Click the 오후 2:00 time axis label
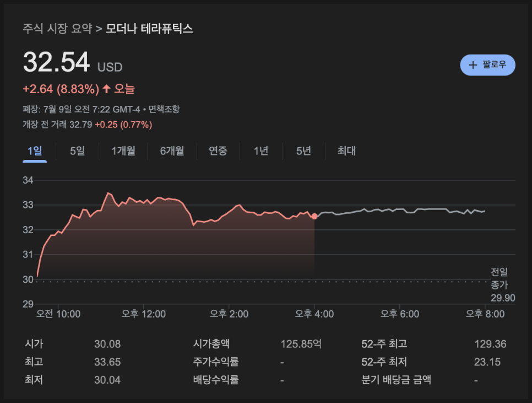532x403 pixels. 229,314
